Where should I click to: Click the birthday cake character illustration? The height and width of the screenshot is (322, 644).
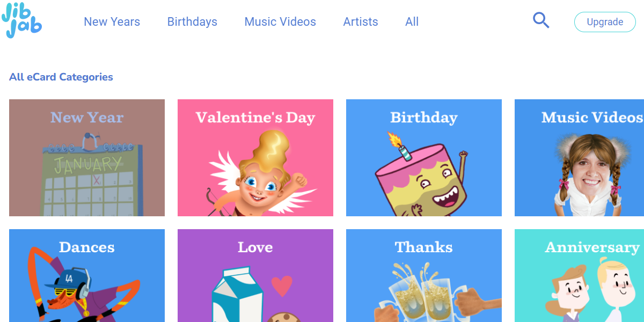tap(419, 180)
